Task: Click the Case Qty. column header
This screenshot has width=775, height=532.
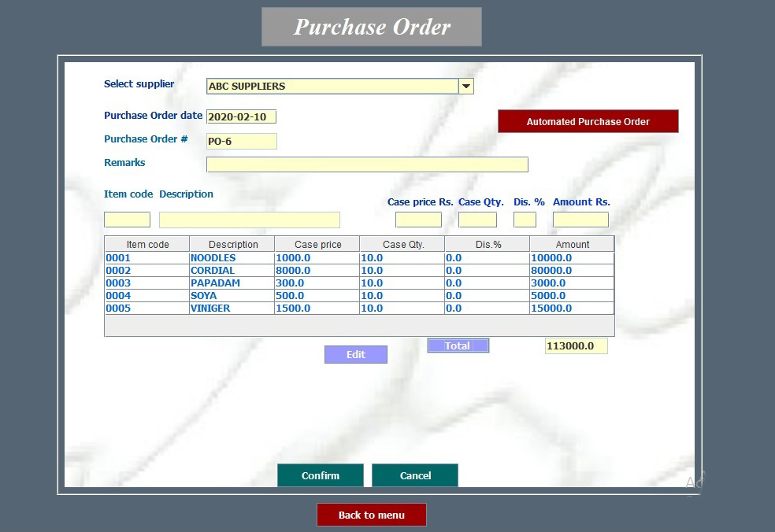Action: coord(402,244)
